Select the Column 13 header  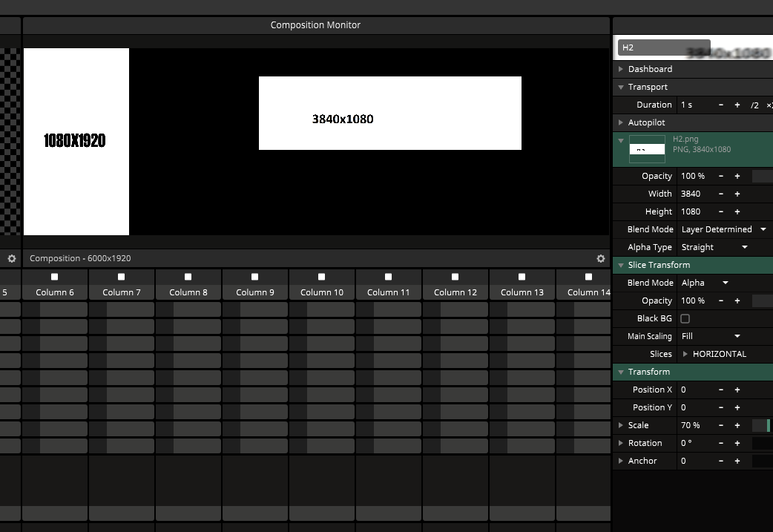(522, 292)
